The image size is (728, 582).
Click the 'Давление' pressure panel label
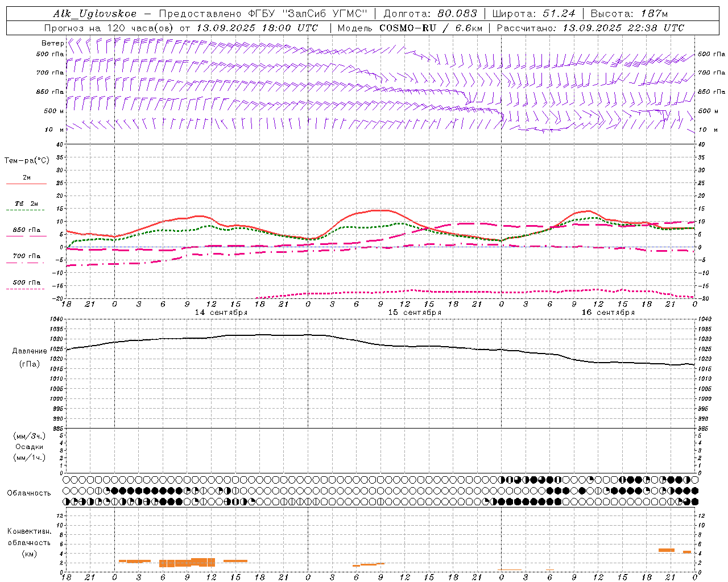[30, 351]
